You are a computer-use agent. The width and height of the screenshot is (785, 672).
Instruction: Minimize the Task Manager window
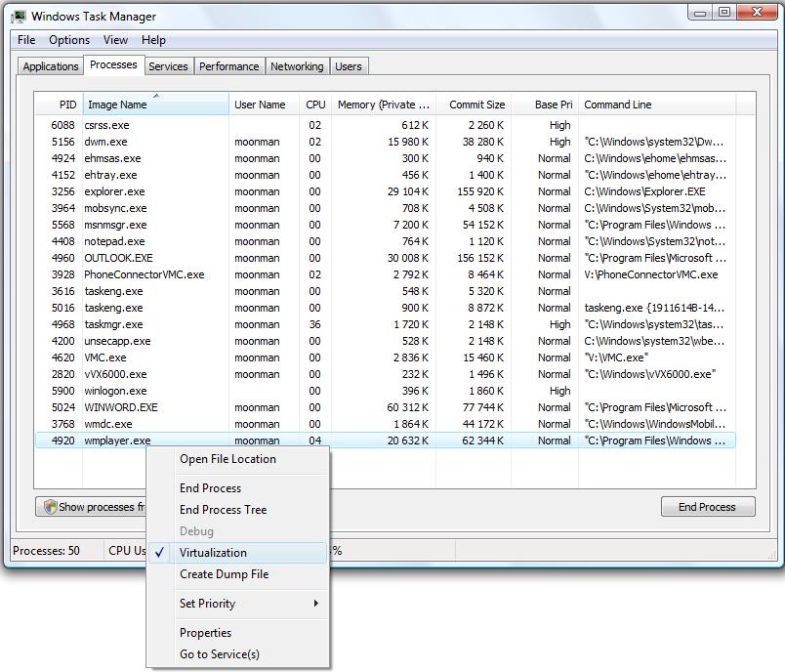tap(701, 12)
